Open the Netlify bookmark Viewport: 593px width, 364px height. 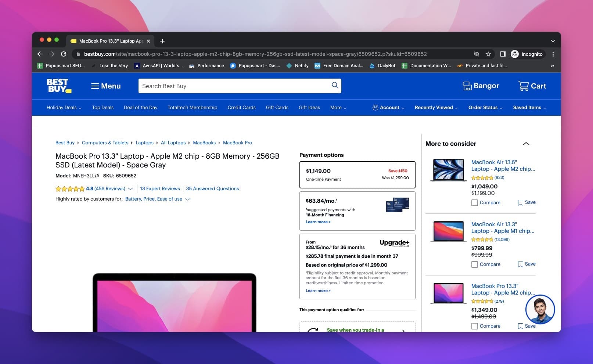point(298,66)
